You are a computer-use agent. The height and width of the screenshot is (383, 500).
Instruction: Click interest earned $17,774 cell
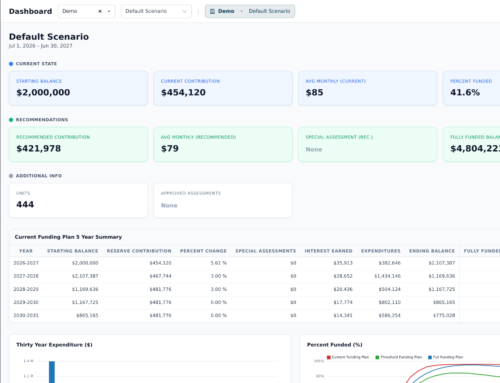pyautogui.click(x=343, y=302)
